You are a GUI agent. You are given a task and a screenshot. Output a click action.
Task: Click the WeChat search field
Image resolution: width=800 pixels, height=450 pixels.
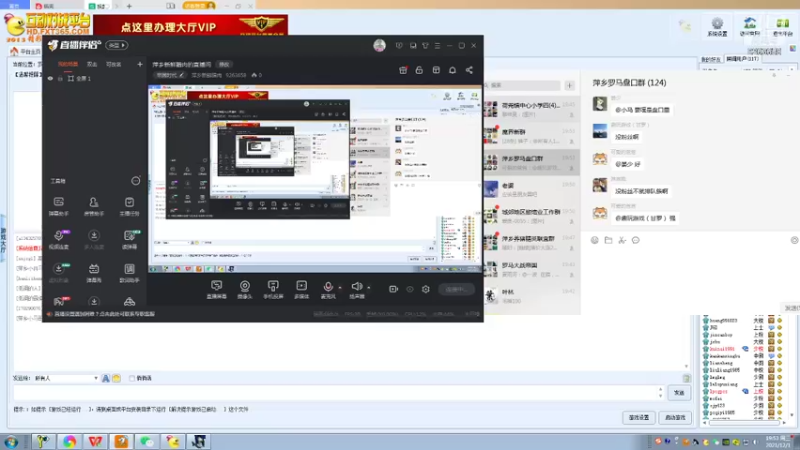coord(522,85)
